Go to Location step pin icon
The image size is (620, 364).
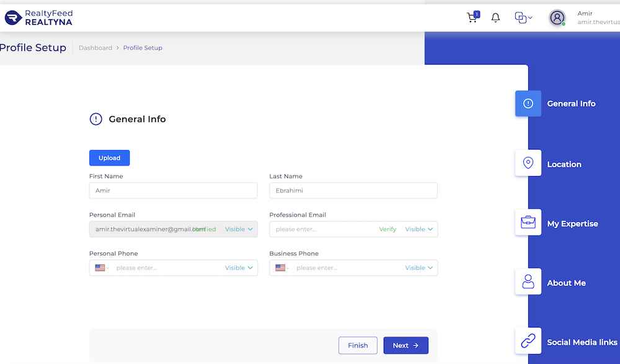point(528,163)
